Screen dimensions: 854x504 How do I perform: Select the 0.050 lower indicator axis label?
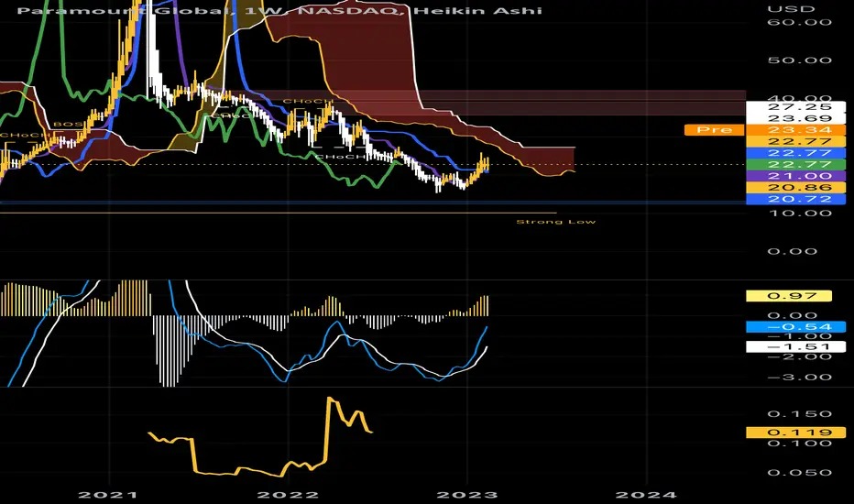tap(800, 473)
